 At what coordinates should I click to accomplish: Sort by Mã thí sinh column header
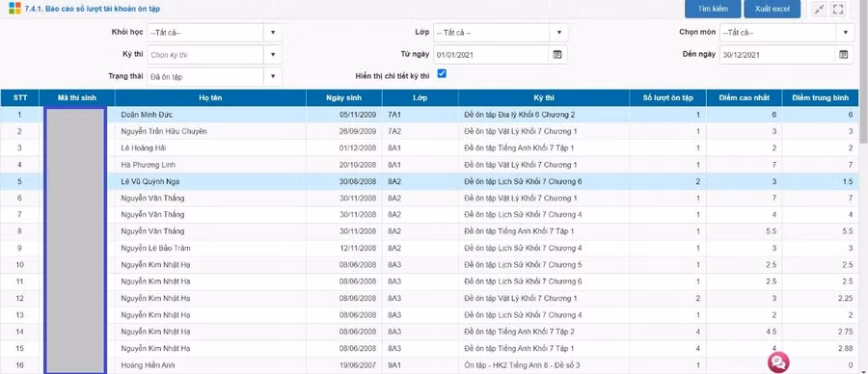77,97
